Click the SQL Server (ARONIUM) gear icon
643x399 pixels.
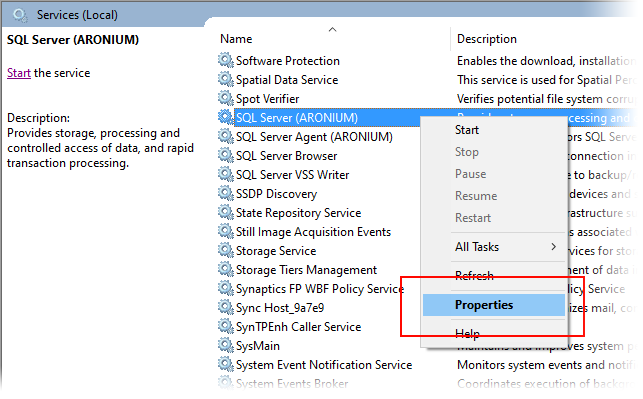pos(226,117)
